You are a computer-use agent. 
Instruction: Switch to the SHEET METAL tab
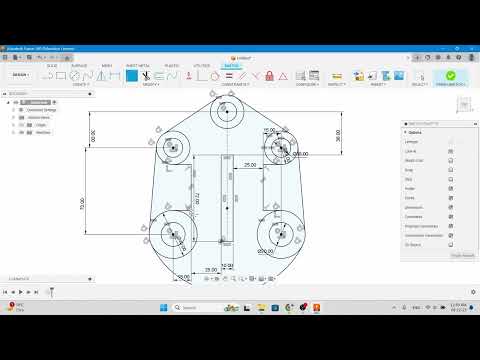pyautogui.click(x=138, y=66)
